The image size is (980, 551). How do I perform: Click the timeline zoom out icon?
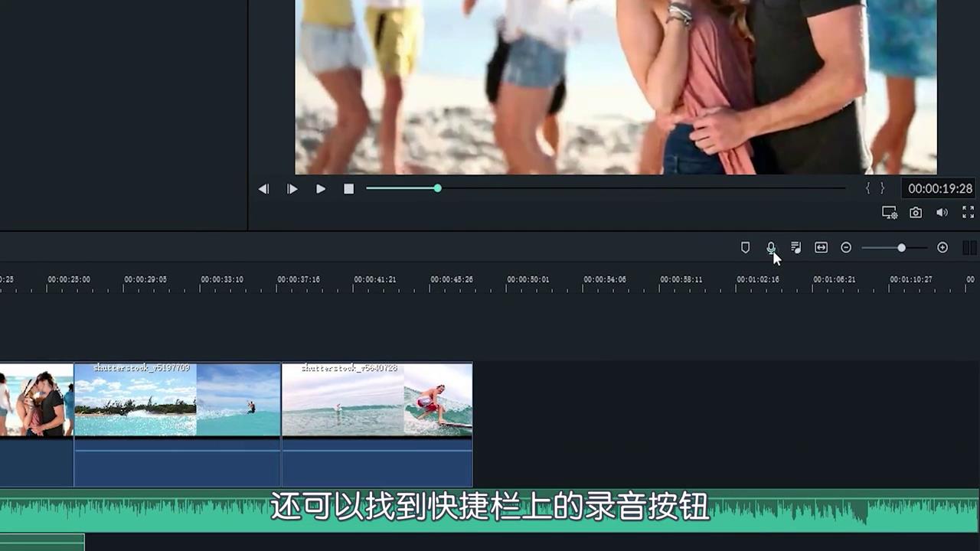point(846,247)
